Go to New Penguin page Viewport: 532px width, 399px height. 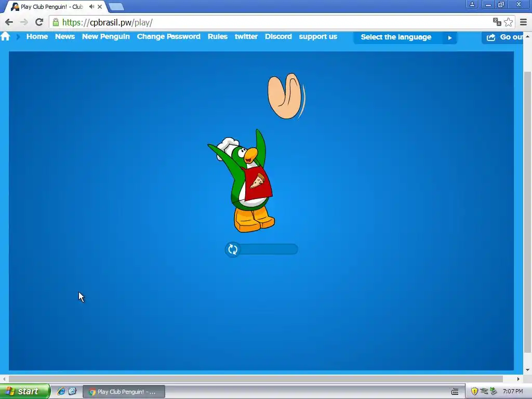pos(106,37)
